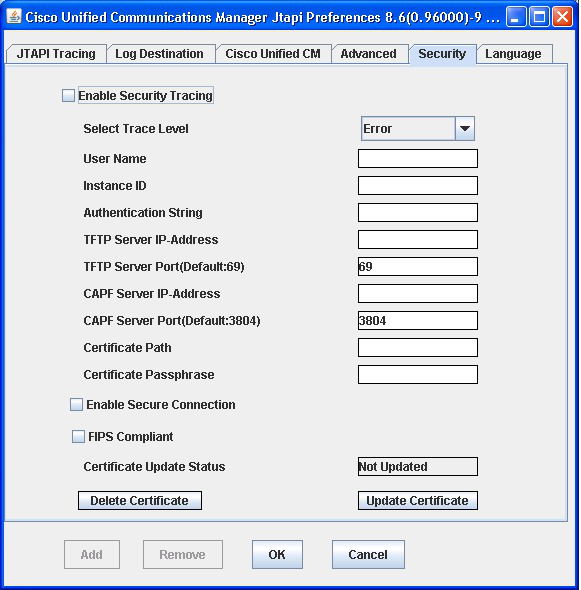The image size is (581, 590).
Task: Check the FIPS Compliant option
Action: (78, 436)
